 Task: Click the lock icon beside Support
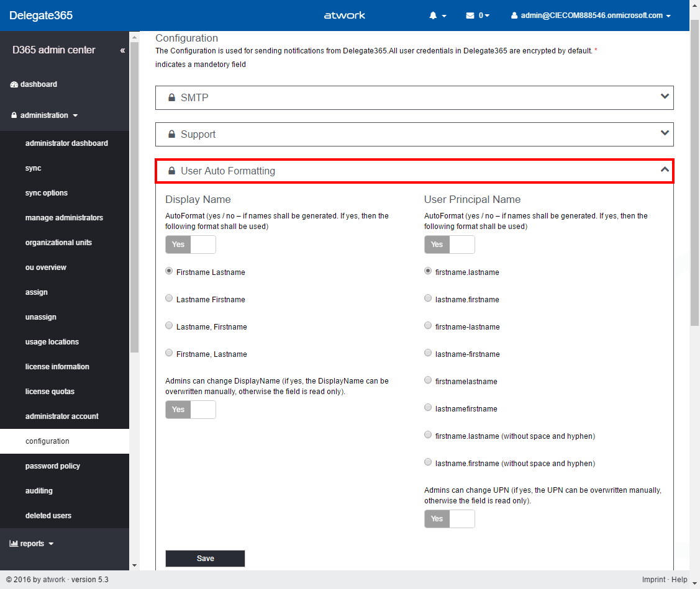coord(171,135)
